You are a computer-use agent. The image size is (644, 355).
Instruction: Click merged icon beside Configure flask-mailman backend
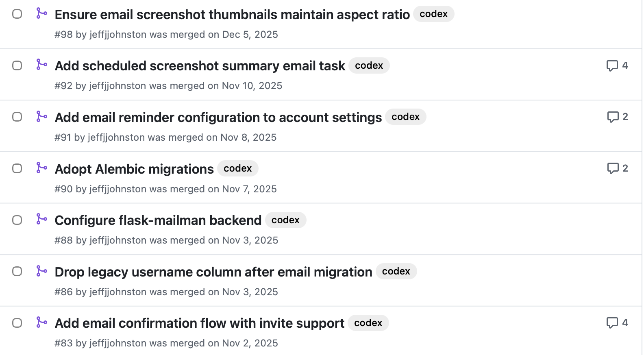41,219
